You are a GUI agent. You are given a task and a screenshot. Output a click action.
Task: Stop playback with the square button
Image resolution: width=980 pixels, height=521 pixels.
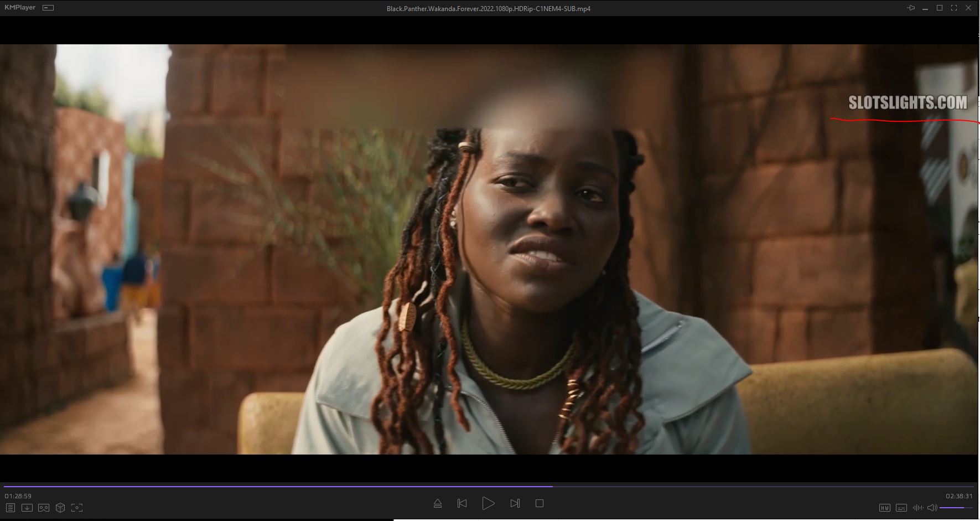(540, 503)
